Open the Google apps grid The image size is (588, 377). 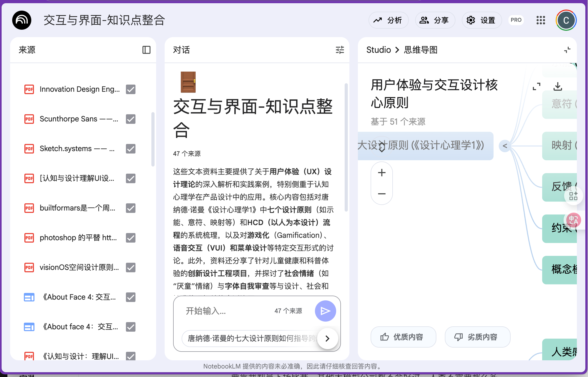click(541, 20)
